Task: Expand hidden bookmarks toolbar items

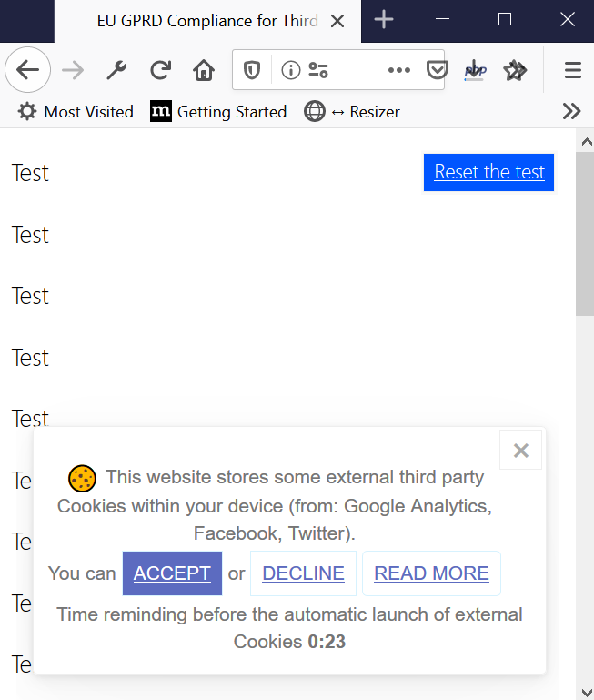Action: (571, 111)
